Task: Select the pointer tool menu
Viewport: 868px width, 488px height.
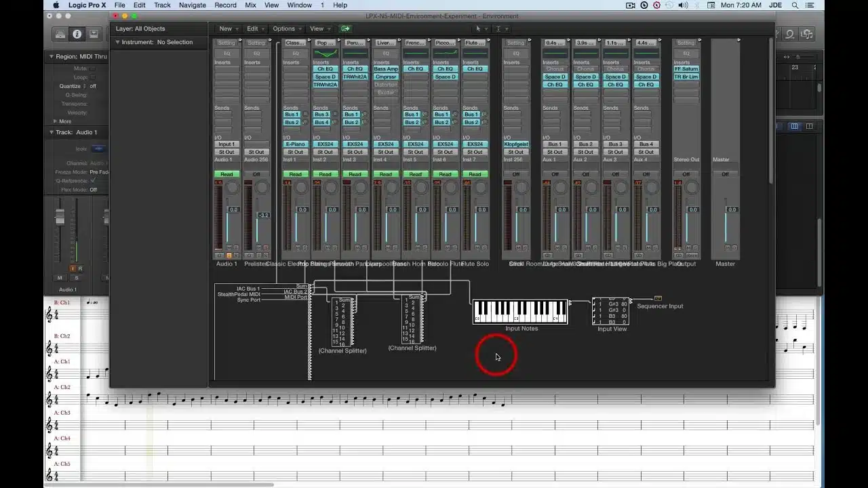Action: tap(480, 28)
